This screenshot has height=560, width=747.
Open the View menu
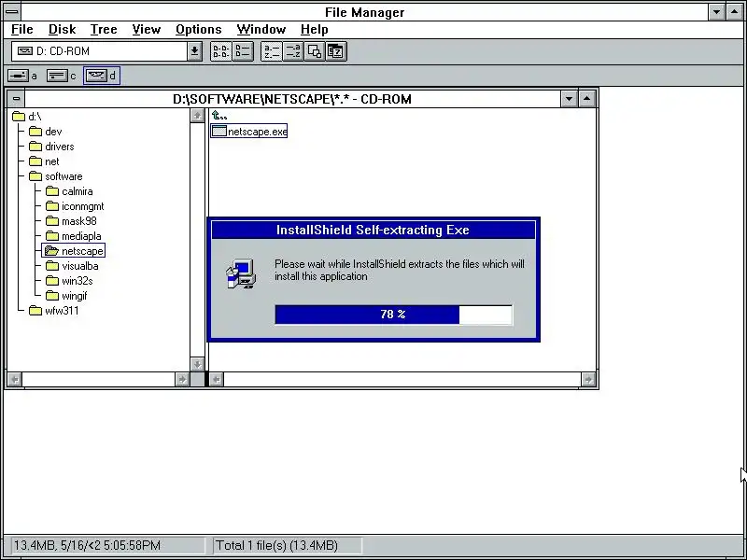coord(147,30)
